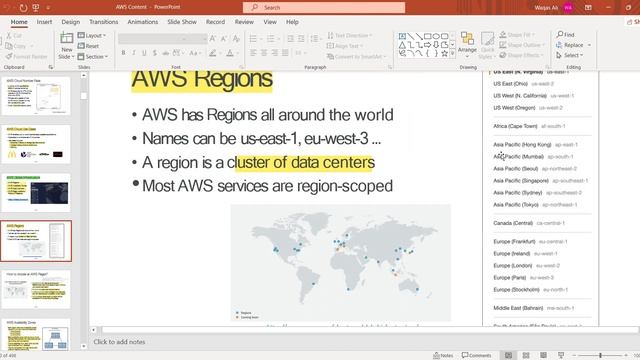Viewport: 640px width, 360px height.
Task: Click the title bar Search box
Action: (x=324, y=7)
